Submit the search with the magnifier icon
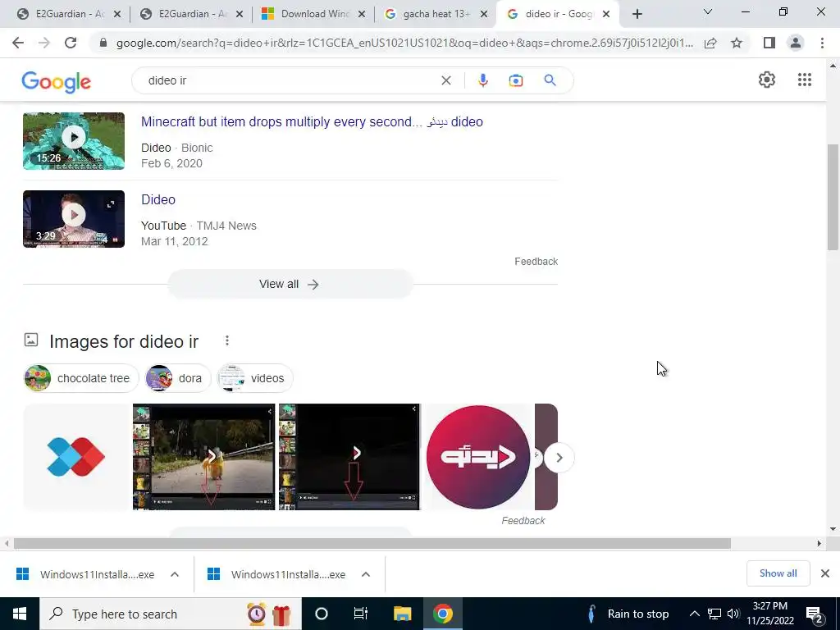Screen dimensions: 840x630 pos(550,80)
